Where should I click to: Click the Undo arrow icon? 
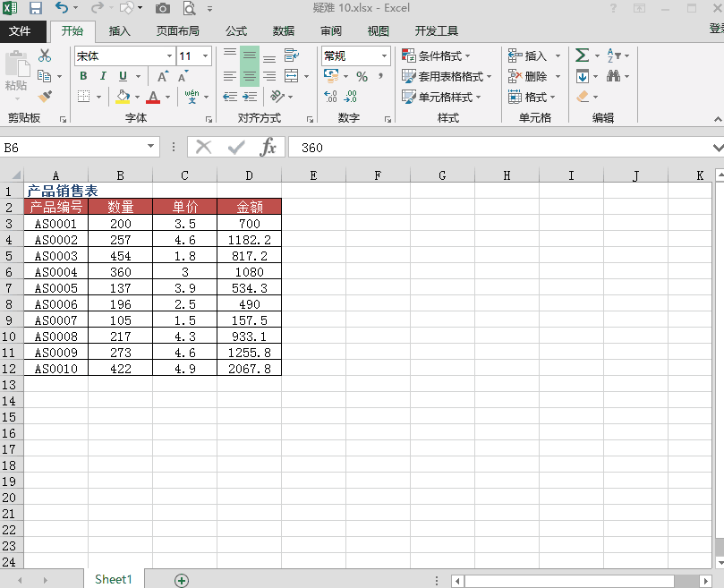(62, 8)
